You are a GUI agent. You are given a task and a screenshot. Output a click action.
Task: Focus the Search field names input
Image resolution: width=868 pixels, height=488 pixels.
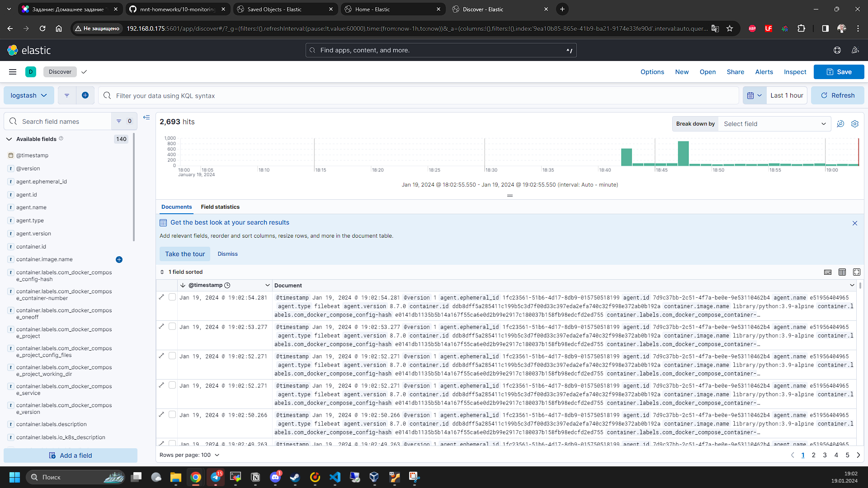click(58, 121)
